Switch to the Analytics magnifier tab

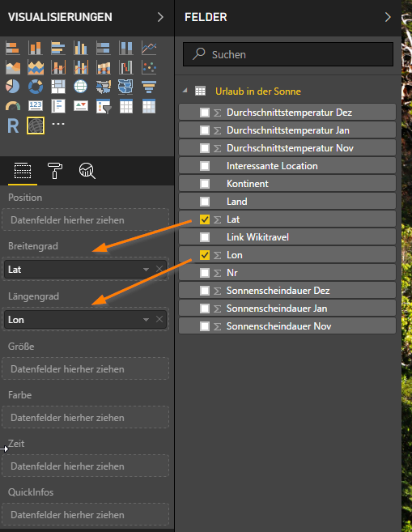(x=87, y=170)
